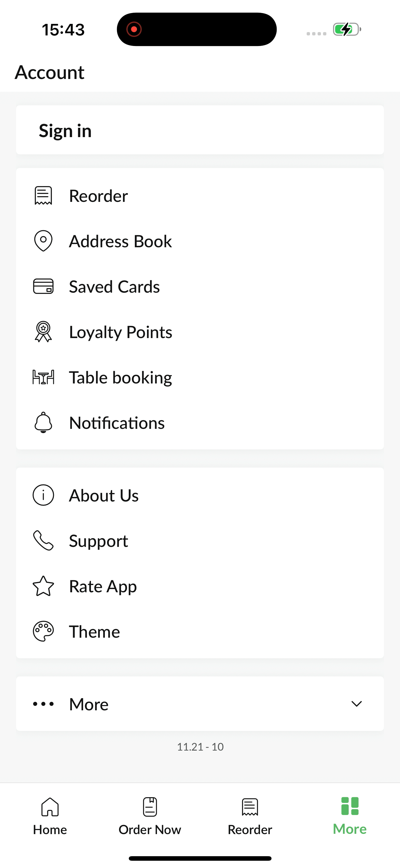Tap the Saved Cards credit card icon

click(43, 286)
